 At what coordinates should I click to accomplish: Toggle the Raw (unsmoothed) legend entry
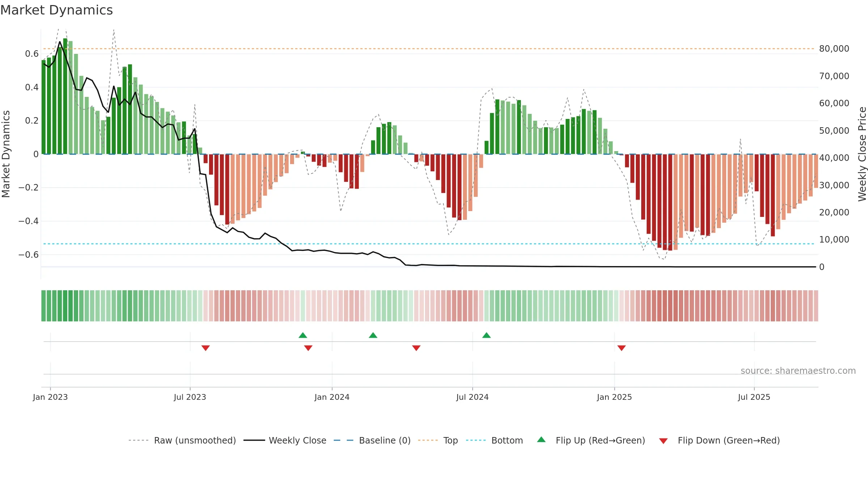182,440
